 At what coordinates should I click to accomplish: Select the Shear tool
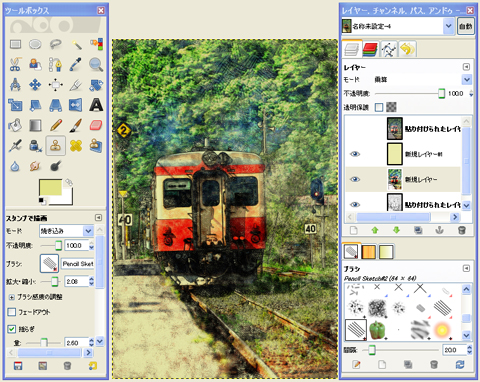[35, 105]
